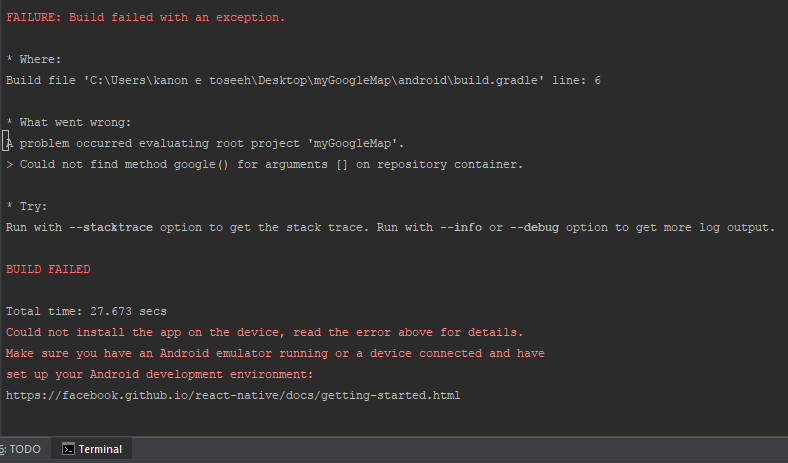Place cursor at 'A problem occurred evaluating' line
The width and height of the screenshot is (788, 463).
click(205, 143)
